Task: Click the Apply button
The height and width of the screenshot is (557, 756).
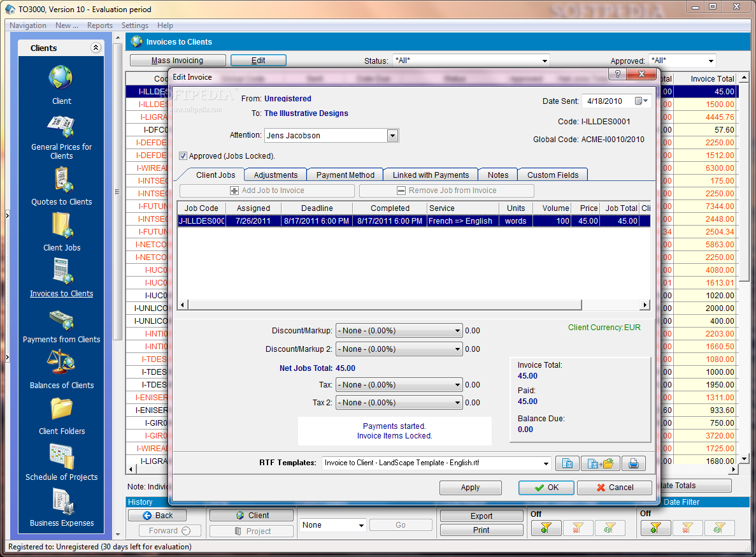Action: 470,488
